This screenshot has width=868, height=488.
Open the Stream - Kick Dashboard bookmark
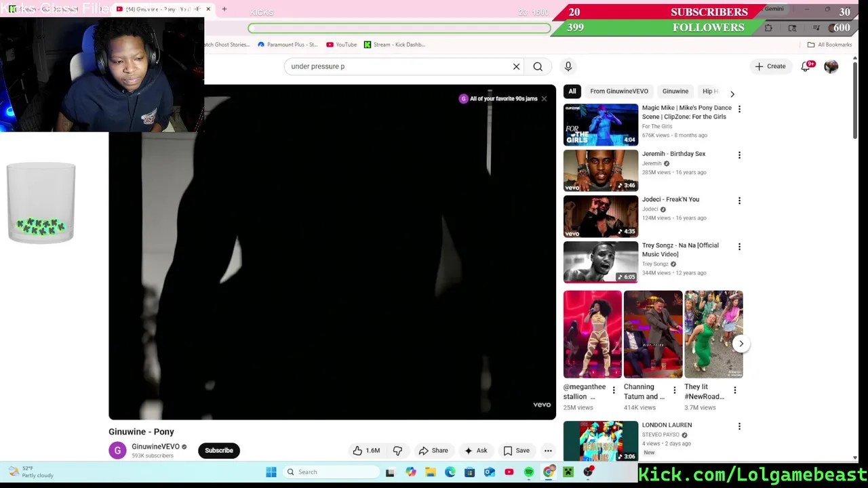pyautogui.click(x=395, y=45)
